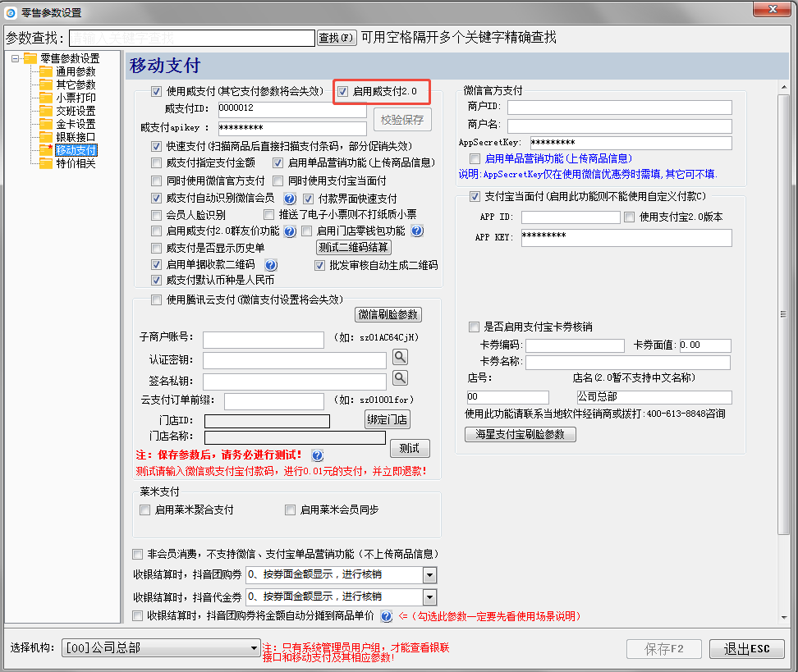Click help icon next to 启用门店二维码钱包功能
The image size is (798, 672).
coord(418,231)
